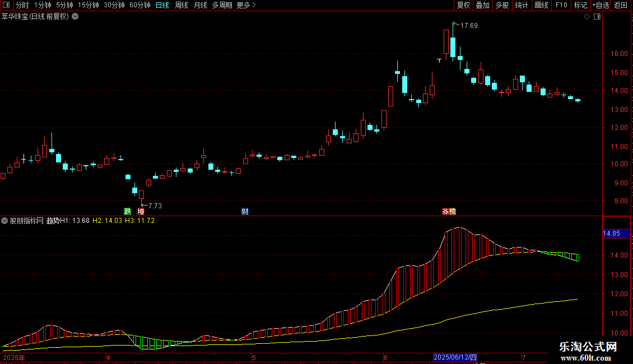The image size is (633, 364).
Task: Switch to 周线 weekly chart
Action: point(181,5)
